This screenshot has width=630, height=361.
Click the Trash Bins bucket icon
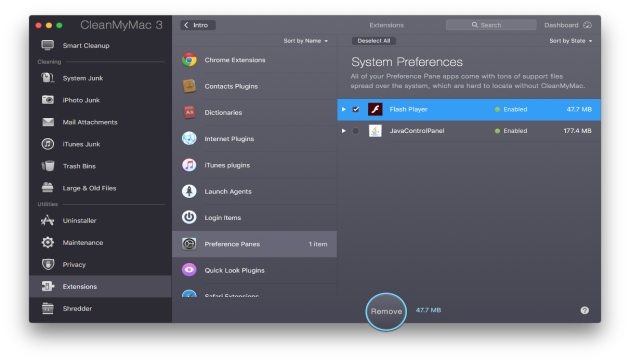pos(47,166)
